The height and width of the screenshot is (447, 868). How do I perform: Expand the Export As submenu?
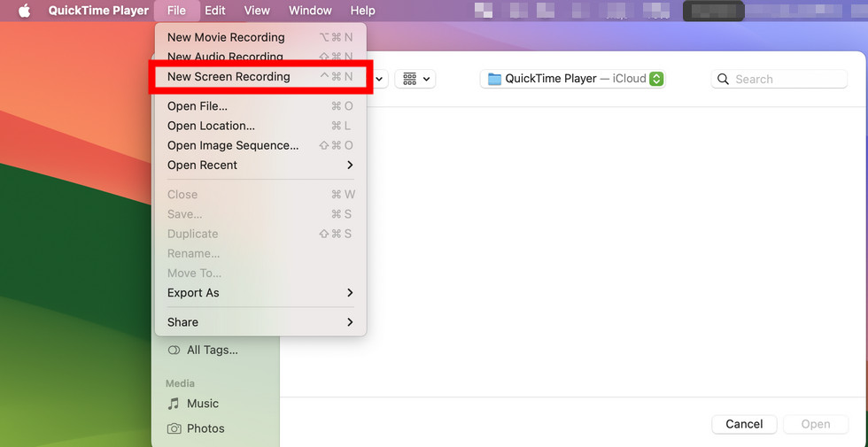pyautogui.click(x=260, y=293)
